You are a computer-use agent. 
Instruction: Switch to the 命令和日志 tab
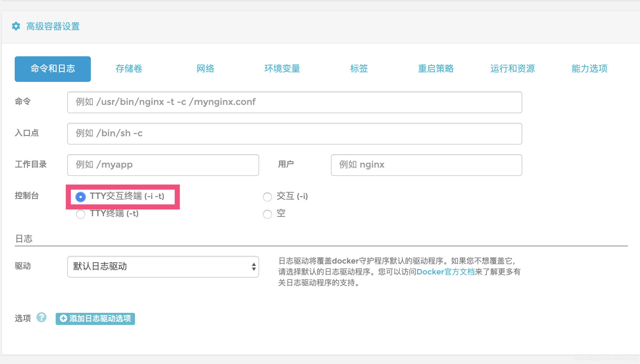(53, 69)
